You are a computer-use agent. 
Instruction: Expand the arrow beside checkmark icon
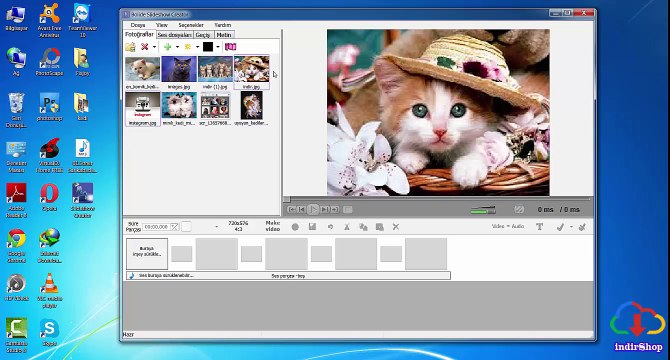click(x=571, y=227)
